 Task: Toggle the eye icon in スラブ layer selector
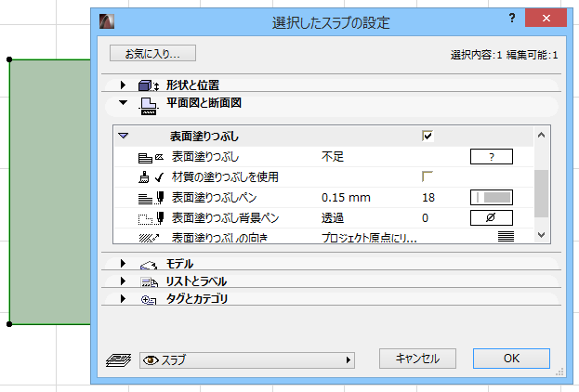point(149,359)
